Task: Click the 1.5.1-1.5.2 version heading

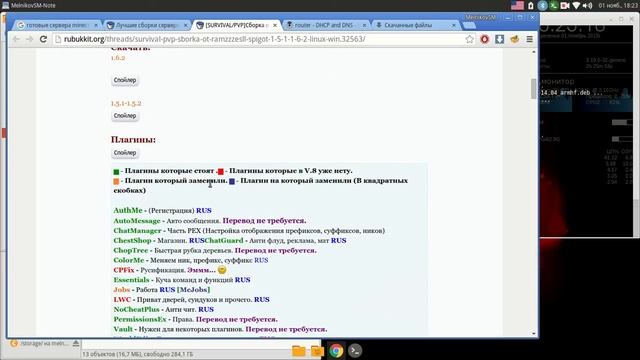Action: pos(126,103)
